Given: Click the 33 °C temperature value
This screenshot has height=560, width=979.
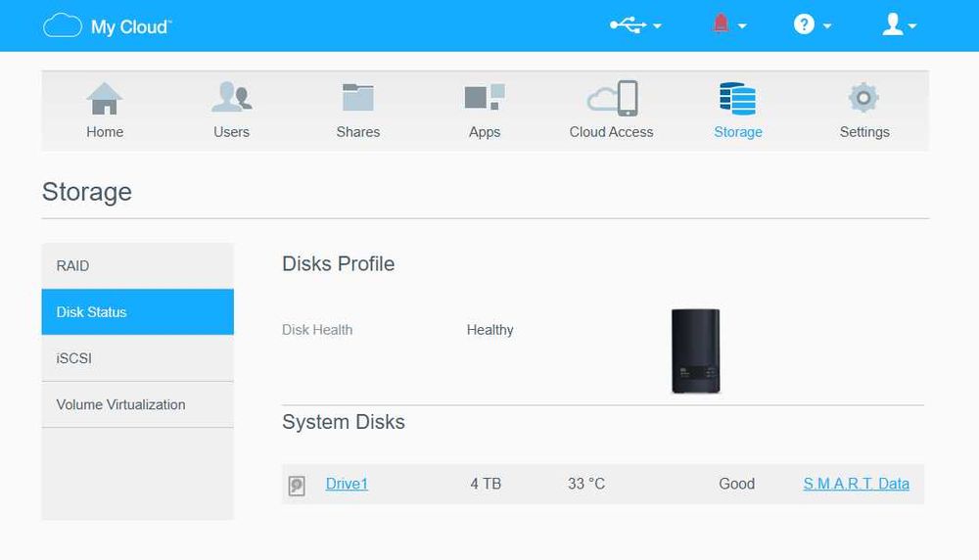Looking at the screenshot, I should tap(586, 484).
